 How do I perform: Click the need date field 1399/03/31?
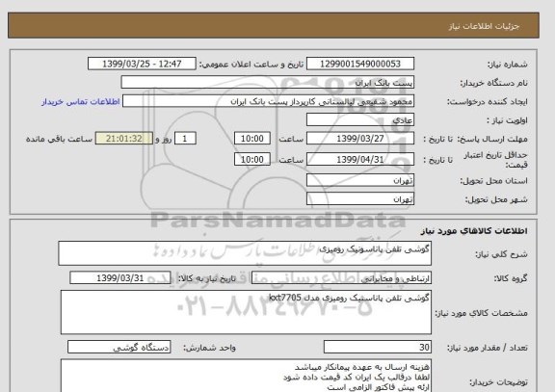(x=120, y=278)
